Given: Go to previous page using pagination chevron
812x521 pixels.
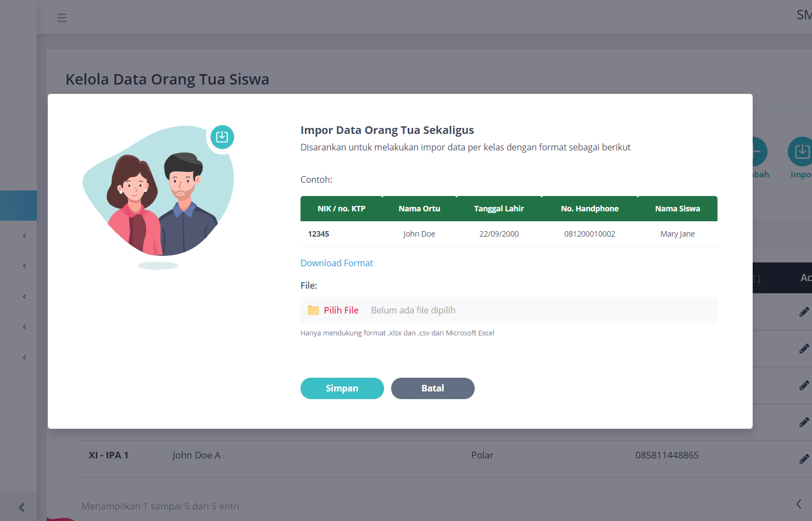Looking at the screenshot, I should pos(798,504).
